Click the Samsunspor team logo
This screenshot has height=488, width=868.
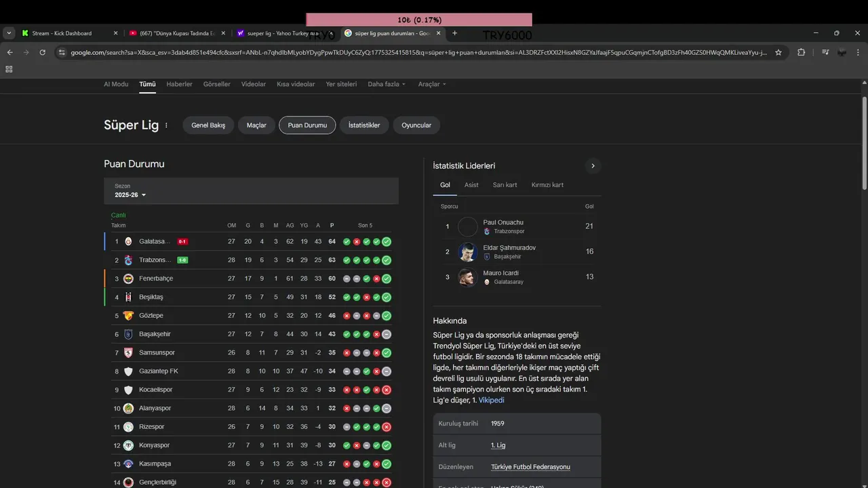pos(128,352)
